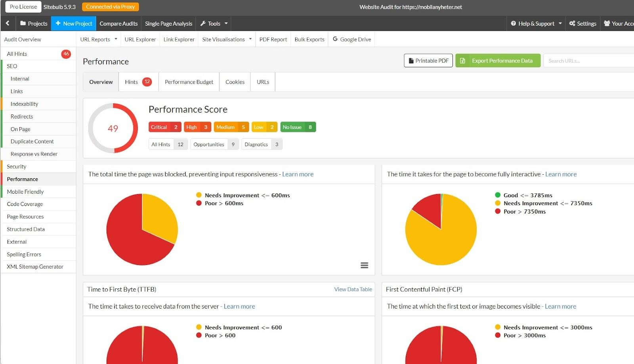Click the No Issue 8 button
This screenshot has height=364, width=634.
coord(298,127)
